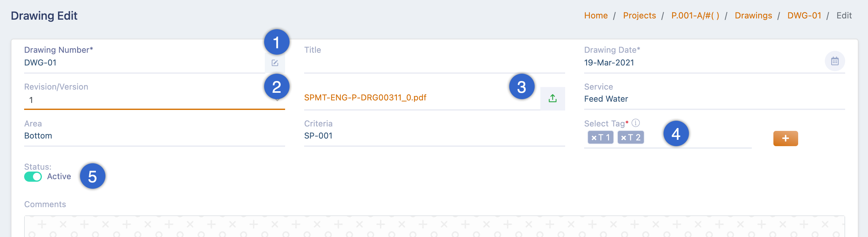Click the green upload file icon
The image size is (868, 237).
coord(552,98)
